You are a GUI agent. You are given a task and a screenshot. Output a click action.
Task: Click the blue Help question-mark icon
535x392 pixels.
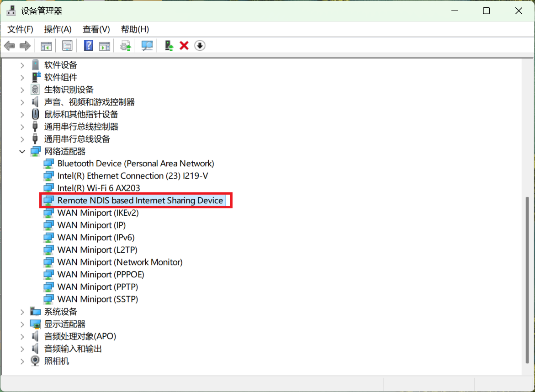[88, 46]
